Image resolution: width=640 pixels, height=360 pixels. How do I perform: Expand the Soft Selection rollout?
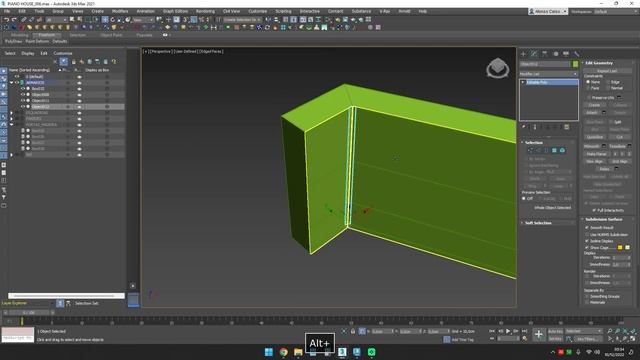tap(538, 223)
